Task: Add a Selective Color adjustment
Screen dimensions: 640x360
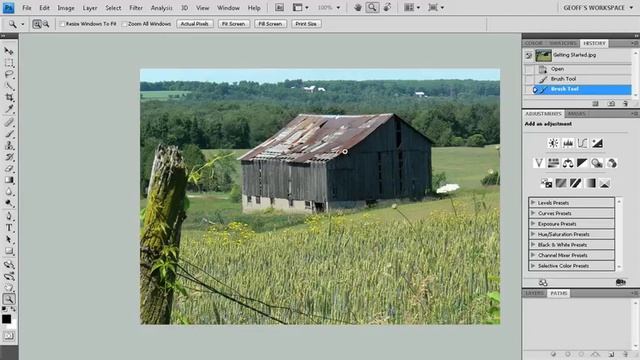Action: 605,183
